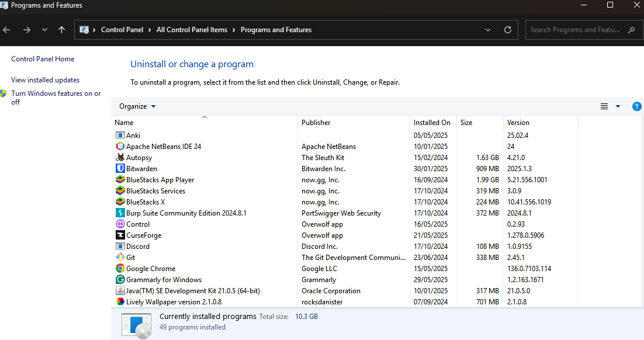The image size is (644, 340).
Task: Click the address bar Control Panel icon
Action: (84, 30)
